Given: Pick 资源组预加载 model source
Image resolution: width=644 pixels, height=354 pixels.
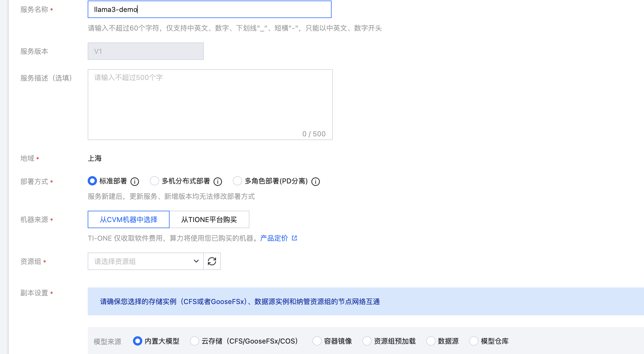Looking at the screenshot, I should pyautogui.click(x=367, y=341).
